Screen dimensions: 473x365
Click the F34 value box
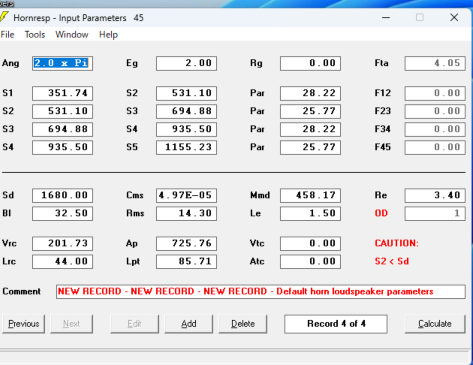click(435, 129)
